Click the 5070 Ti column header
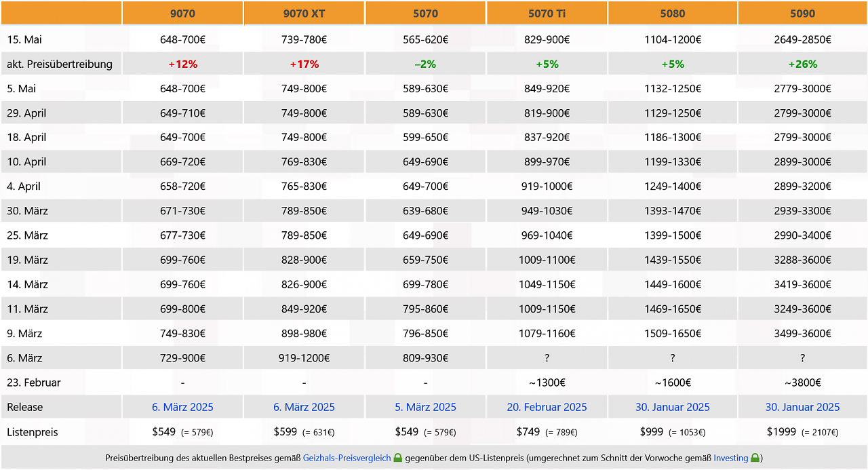Viewport: 868px width, 470px height. coord(547,13)
